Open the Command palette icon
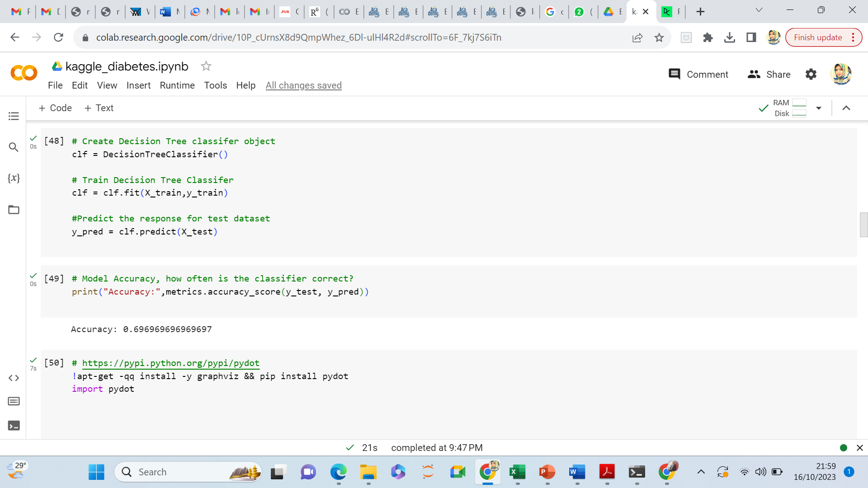The image size is (868, 488). (14, 401)
